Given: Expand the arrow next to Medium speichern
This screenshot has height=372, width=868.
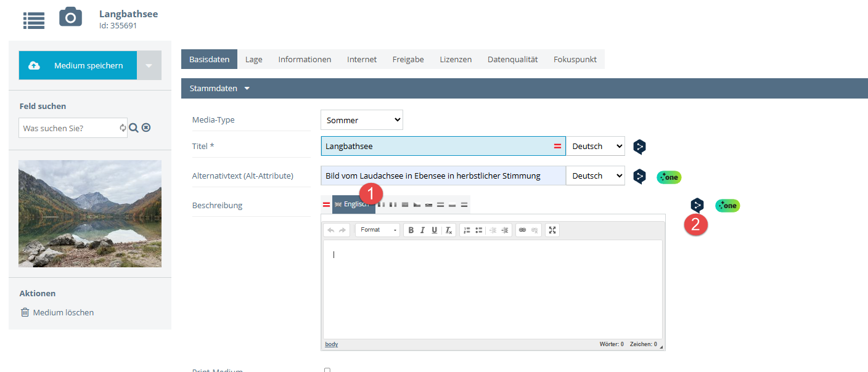Looking at the screenshot, I should [149, 65].
